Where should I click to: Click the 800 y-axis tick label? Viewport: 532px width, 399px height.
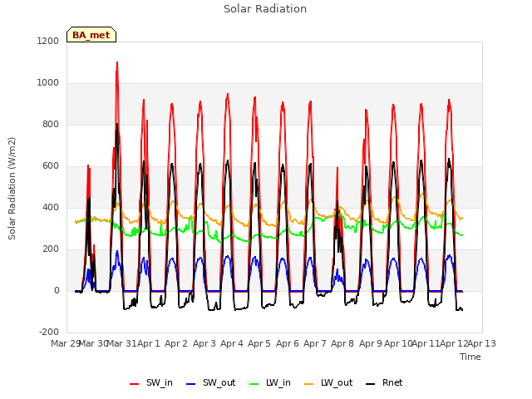(51, 124)
